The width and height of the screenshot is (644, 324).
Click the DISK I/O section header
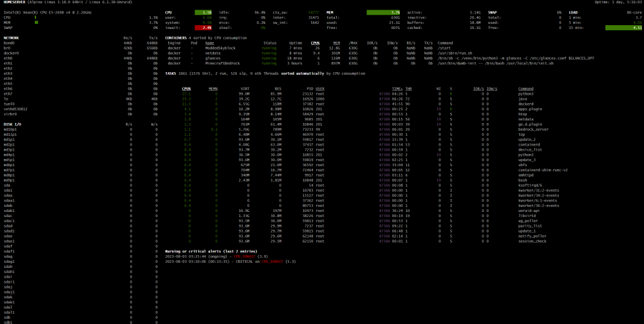coord(13,124)
